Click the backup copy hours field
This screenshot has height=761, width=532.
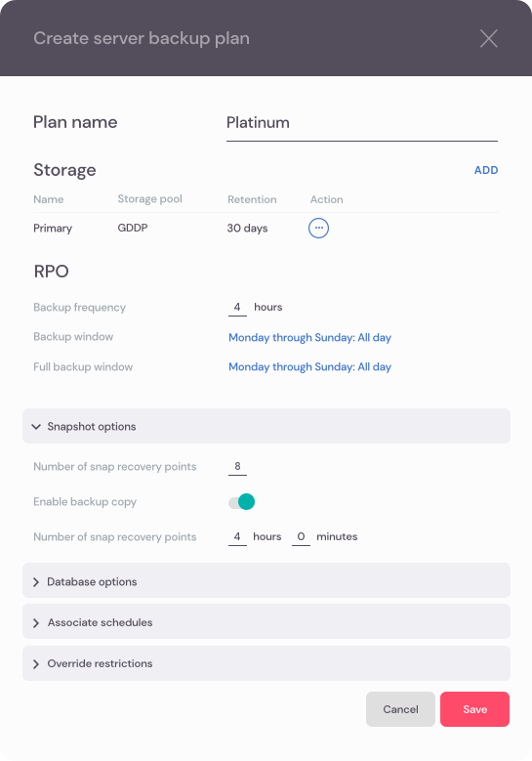pos(237,536)
